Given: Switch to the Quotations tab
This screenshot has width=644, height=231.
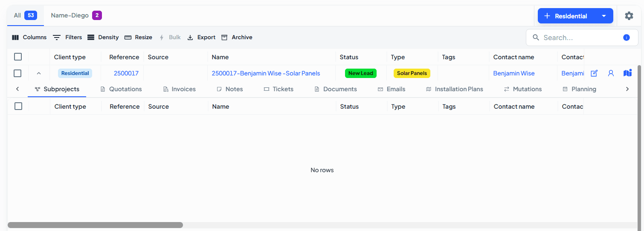Looking at the screenshot, I should (x=121, y=89).
